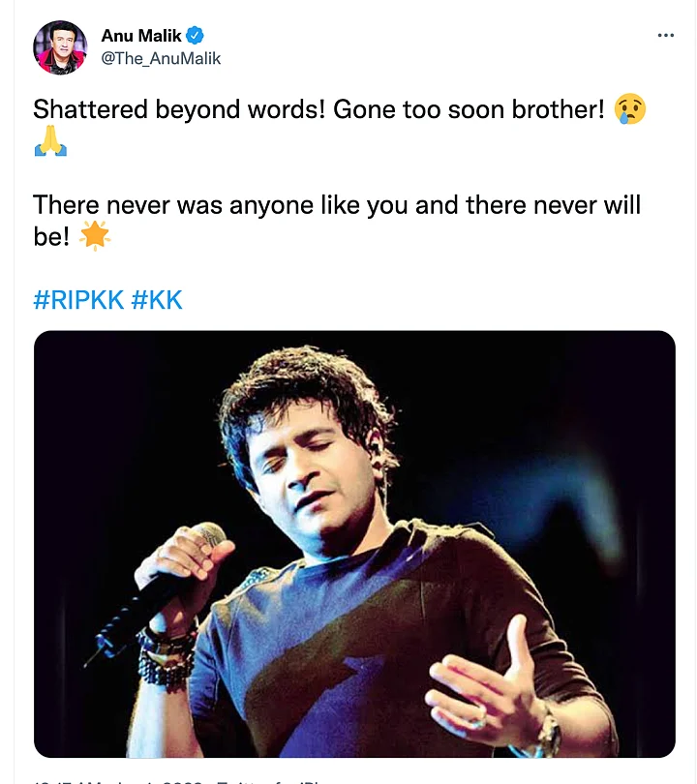This screenshot has width=697, height=784.
Task: Open the @The_AnuMalik handle
Action: pyautogui.click(x=161, y=58)
